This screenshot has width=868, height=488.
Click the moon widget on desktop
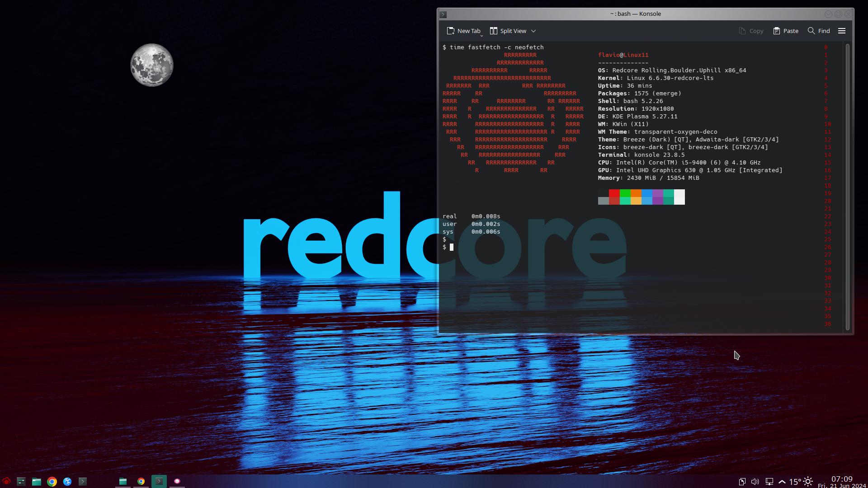tap(152, 65)
